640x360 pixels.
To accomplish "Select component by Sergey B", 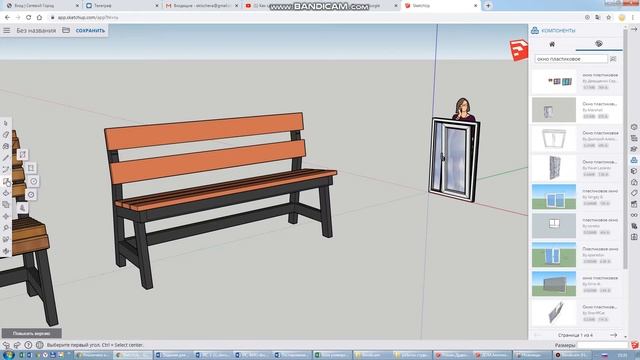I will click(577, 197).
